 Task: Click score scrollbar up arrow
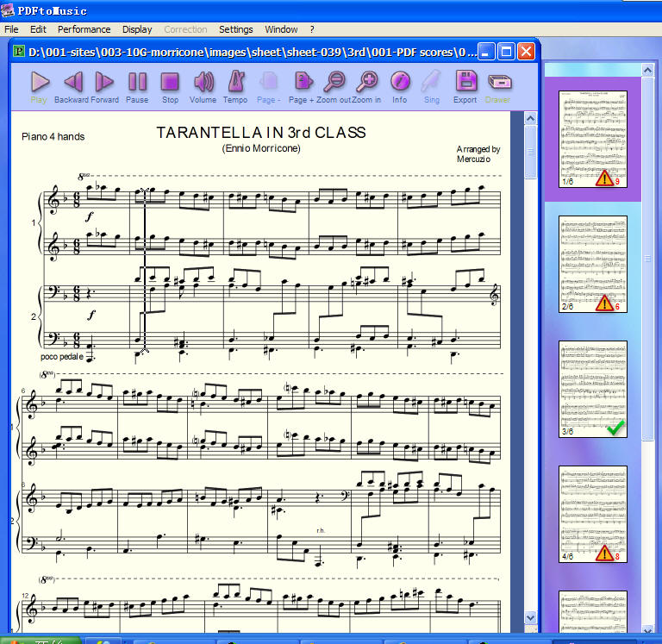(530, 119)
